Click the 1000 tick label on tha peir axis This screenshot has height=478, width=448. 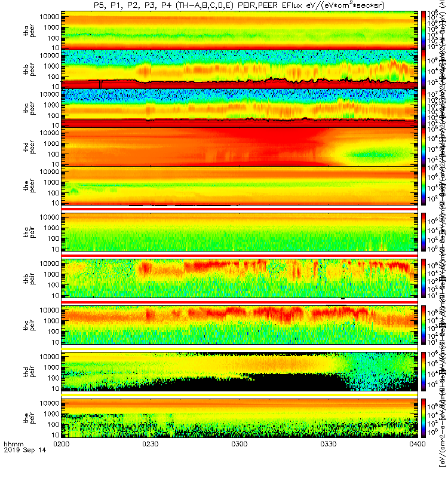tap(51, 228)
